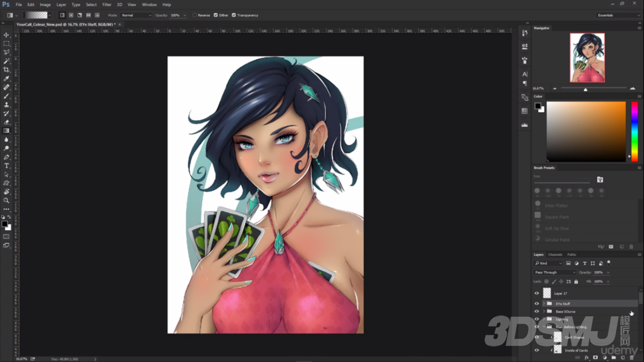Open the Pass Through blend mode dropdown

[555, 273]
